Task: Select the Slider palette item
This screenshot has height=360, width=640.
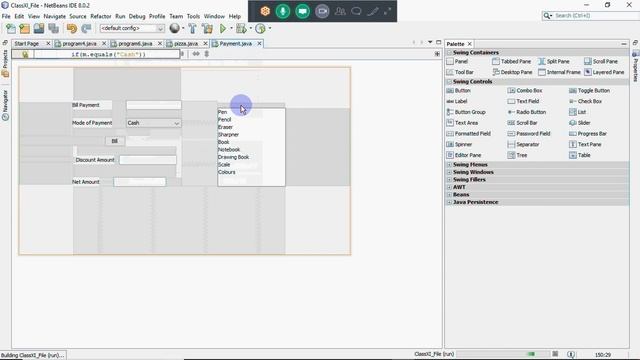Action: pyautogui.click(x=580, y=123)
